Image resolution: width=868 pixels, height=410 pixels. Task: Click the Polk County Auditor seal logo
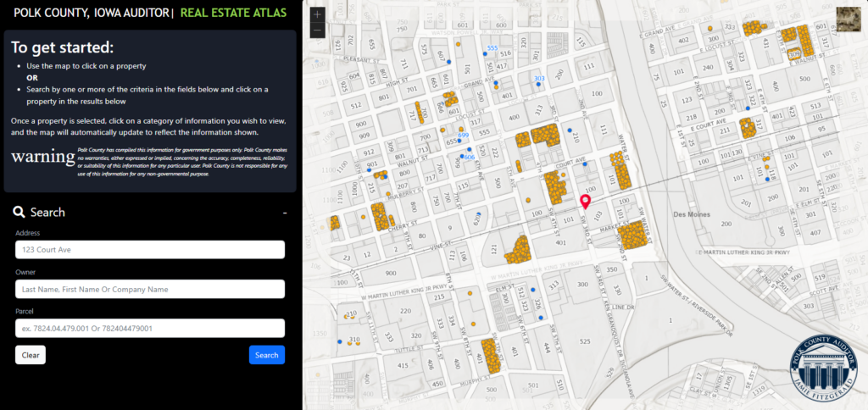pos(823,369)
